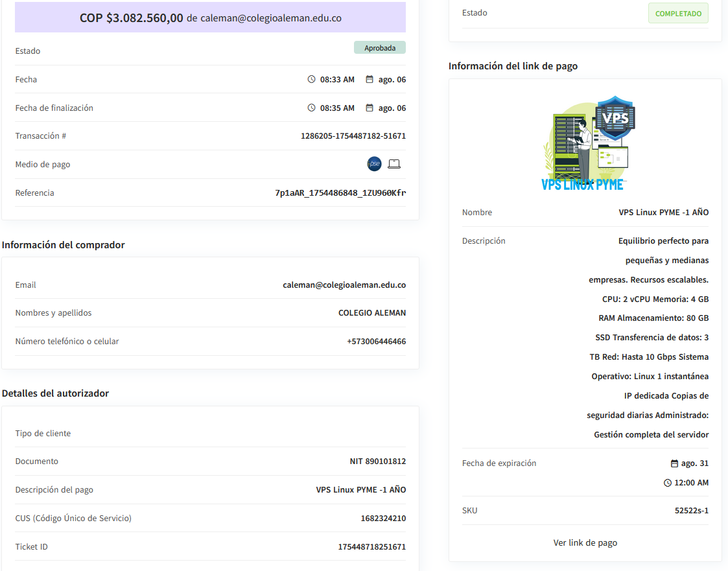Click the green COMPLETADO status badge

[678, 14]
